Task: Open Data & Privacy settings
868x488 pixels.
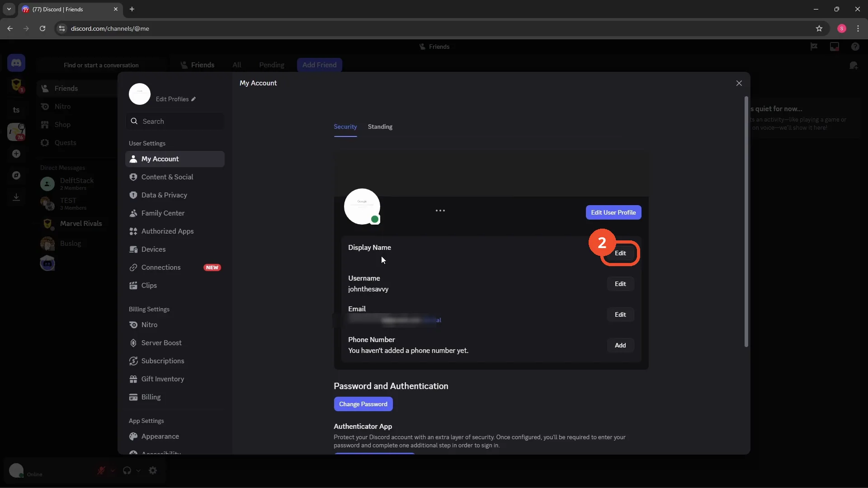Action: point(175,195)
